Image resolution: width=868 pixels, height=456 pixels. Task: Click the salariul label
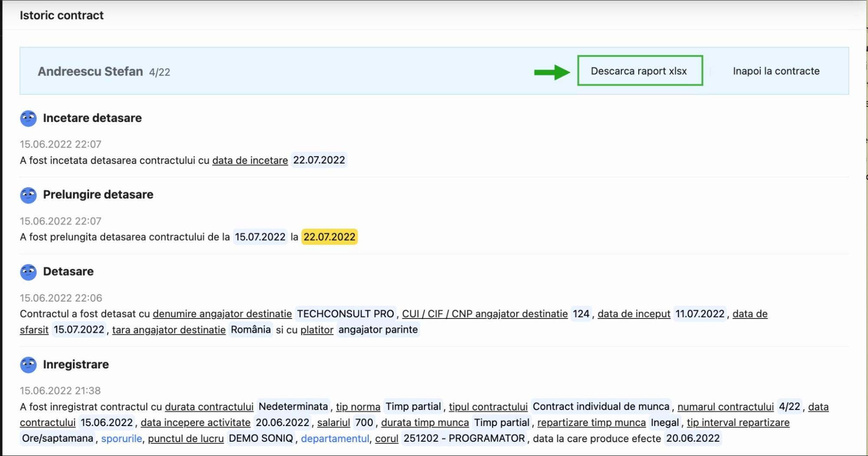tap(333, 423)
